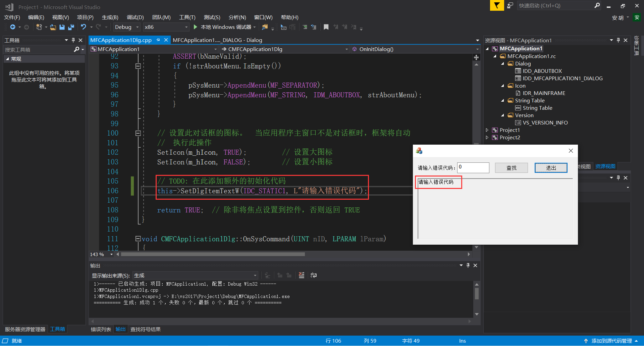This screenshot has width=644, height=346.
Task: Switch to the 查找符号结果 tab
Action: click(x=146, y=329)
